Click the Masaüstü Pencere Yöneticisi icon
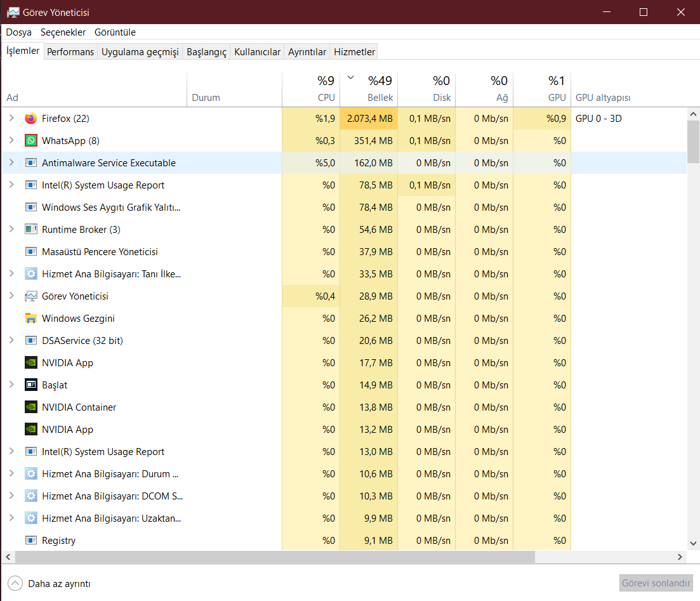700x601 pixels. pyautogui.click(x=31, y=252)
